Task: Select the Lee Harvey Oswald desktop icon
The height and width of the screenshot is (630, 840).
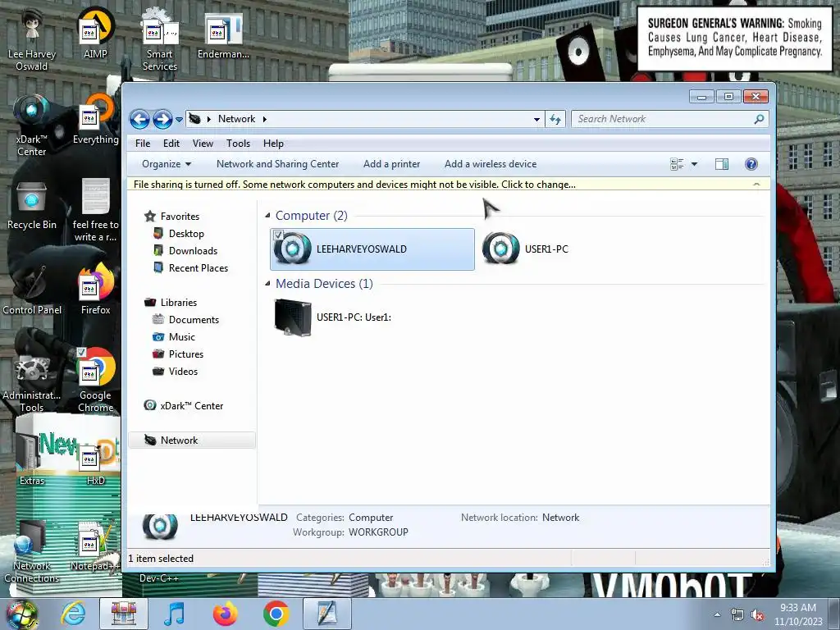Action: pyautogui.click(x=32, y=39)
